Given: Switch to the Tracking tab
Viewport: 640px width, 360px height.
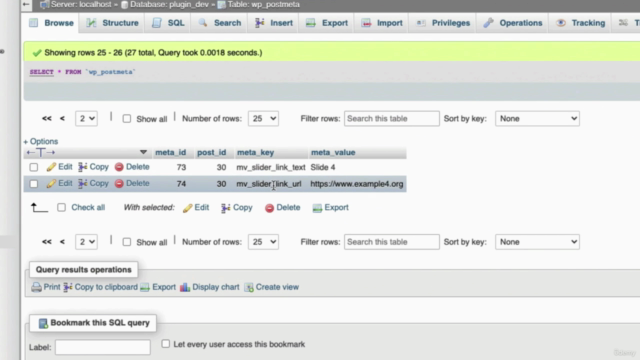Looking at the screenshot, I should 581,23.
